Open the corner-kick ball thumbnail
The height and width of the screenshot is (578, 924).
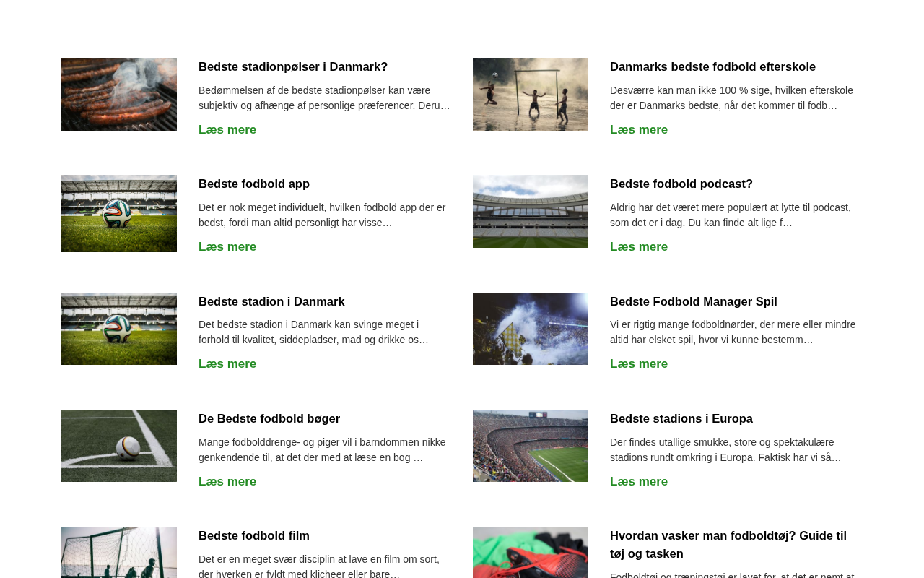click(119, 446)
